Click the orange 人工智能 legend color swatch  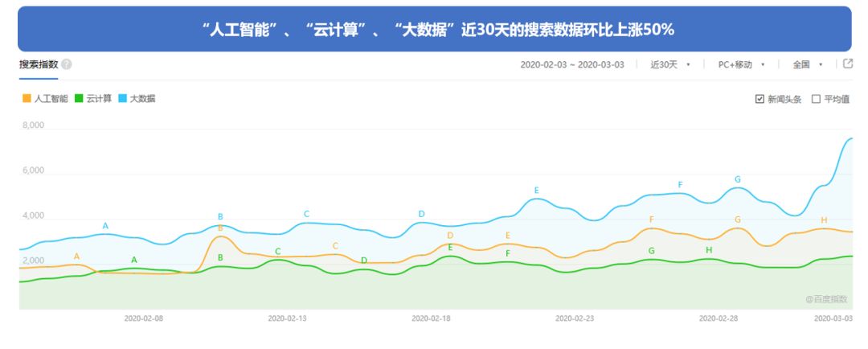pyautogui.click(x=27, y=98)
